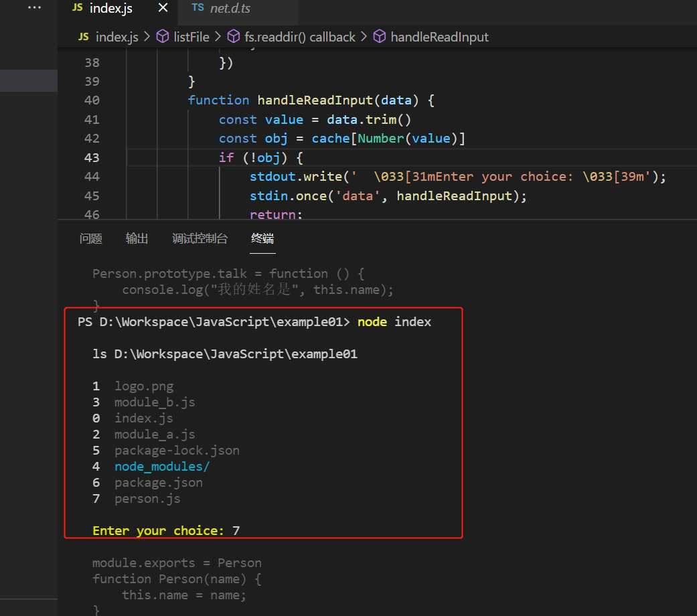
Task: Close the index.js editor tab
Action: (163, 7)
